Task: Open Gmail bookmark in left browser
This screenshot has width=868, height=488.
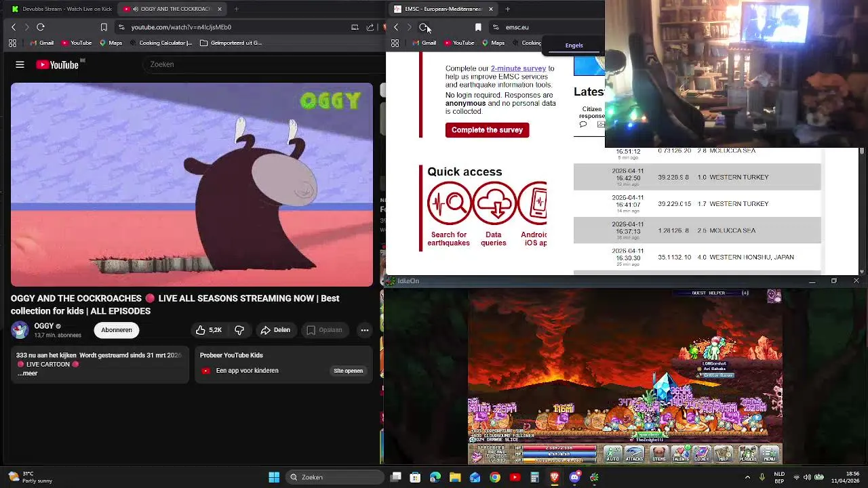Action: 41,43
